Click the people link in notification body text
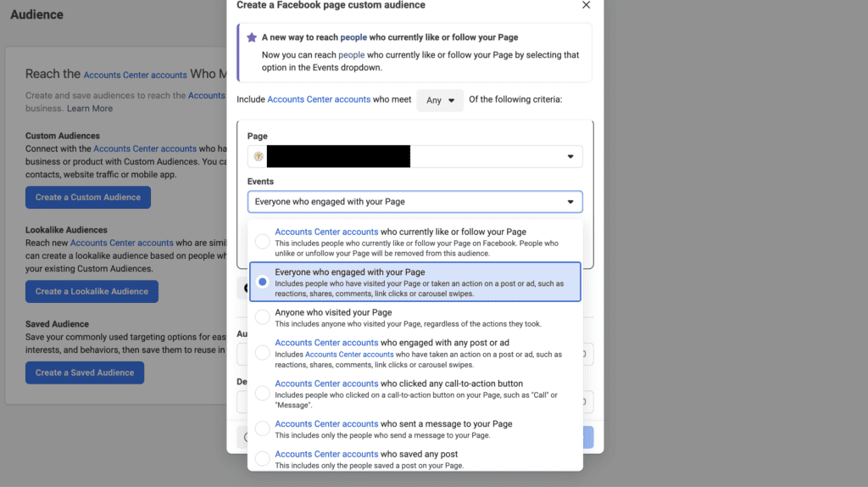The width and height of the screenshot is (868, 487). click(x=352, y=55)
